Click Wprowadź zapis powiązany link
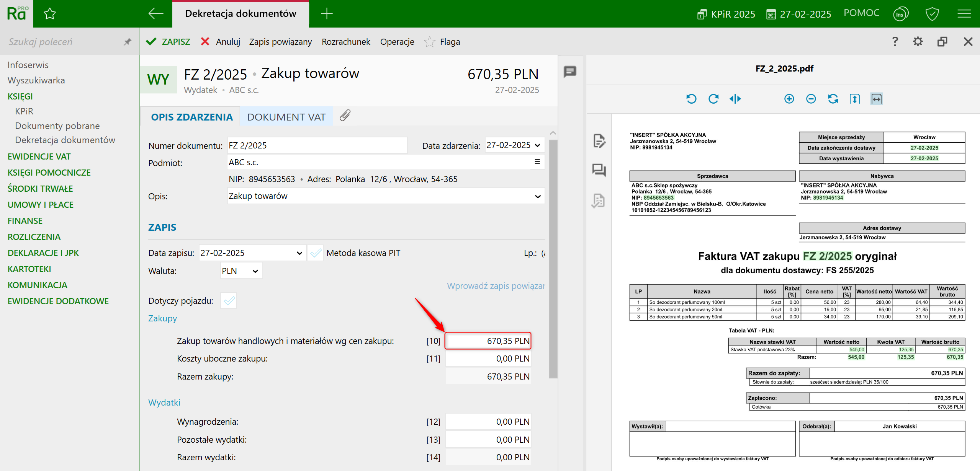Screen dimensions: 980x471 [x=496, y=286]
